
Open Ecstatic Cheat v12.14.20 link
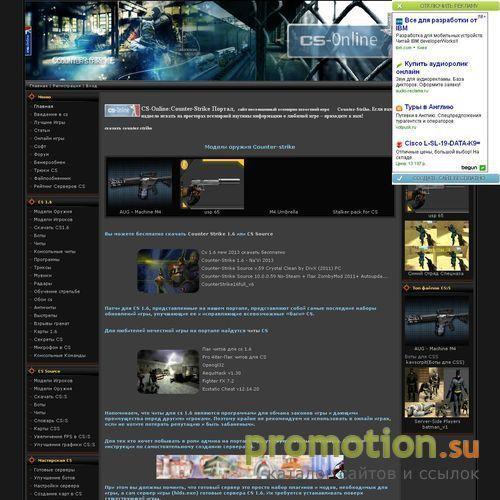point(231,389)
